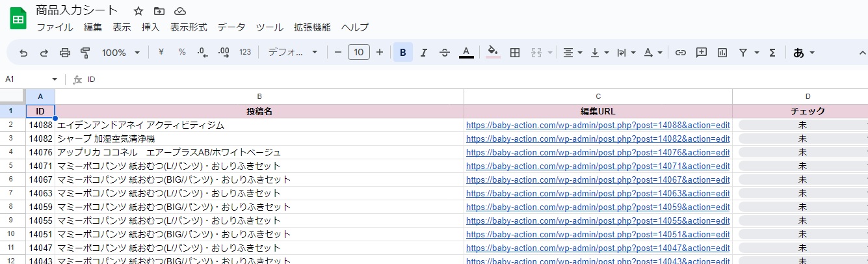Star the 商品入力シート document

(138, 11)
